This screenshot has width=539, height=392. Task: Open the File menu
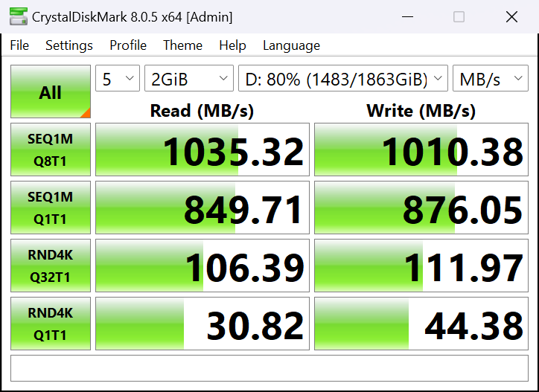[19, 45]
